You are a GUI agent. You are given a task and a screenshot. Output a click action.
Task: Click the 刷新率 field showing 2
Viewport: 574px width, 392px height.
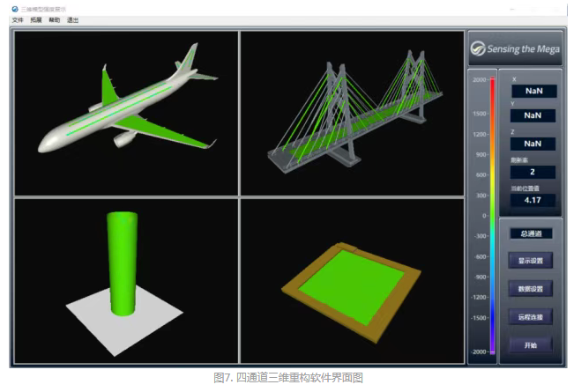click(533, 173)
